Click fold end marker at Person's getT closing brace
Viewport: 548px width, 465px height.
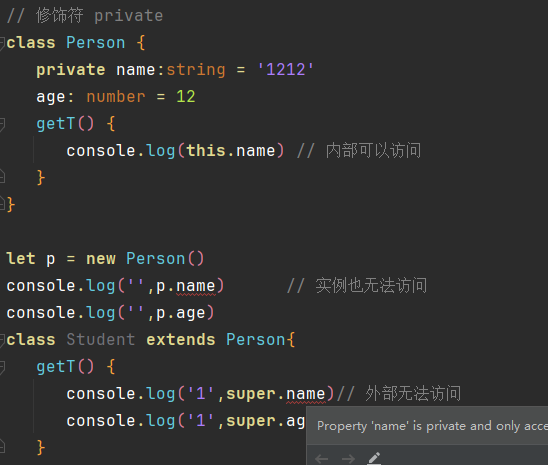pyautogui.click(x=2, y=177)
